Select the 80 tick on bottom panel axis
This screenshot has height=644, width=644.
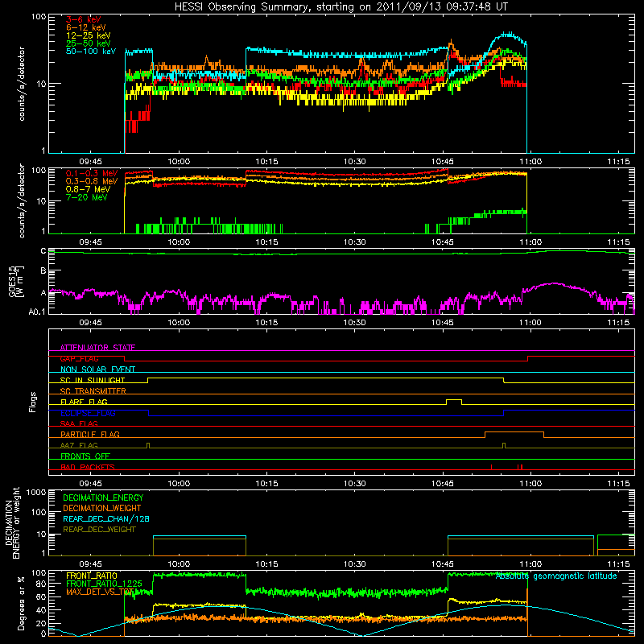point(41,584)
